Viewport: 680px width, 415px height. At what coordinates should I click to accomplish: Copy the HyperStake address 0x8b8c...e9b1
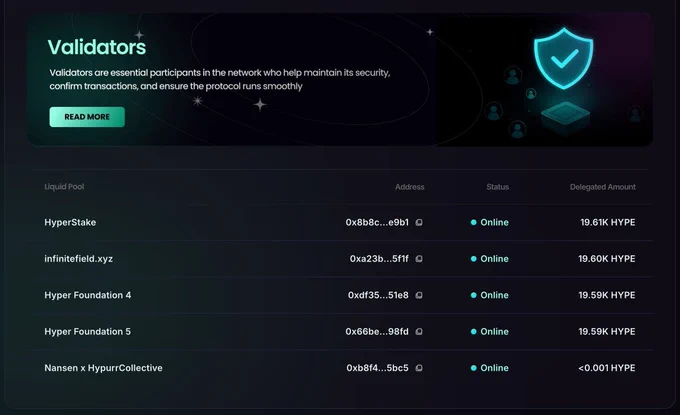[419, 222]
